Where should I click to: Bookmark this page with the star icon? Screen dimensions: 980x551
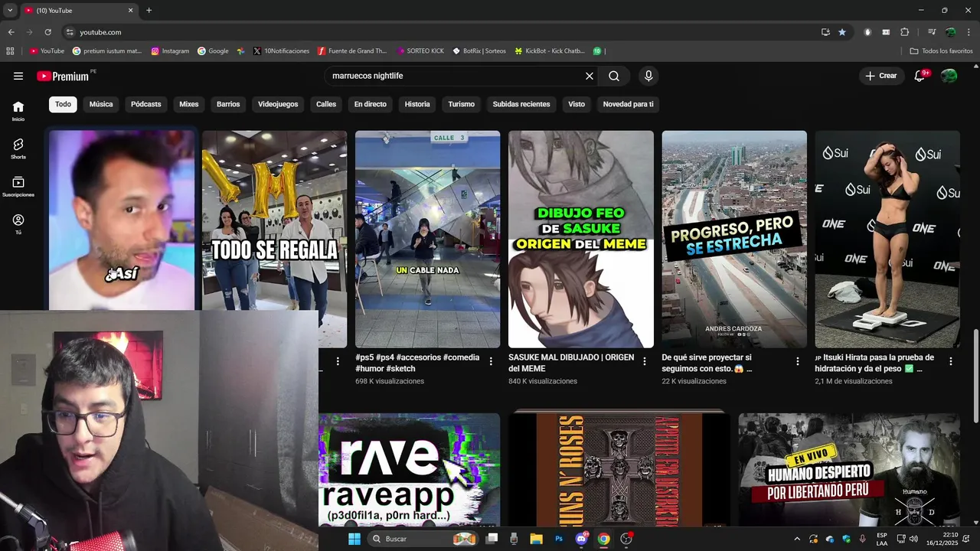(x=842, y=32)
